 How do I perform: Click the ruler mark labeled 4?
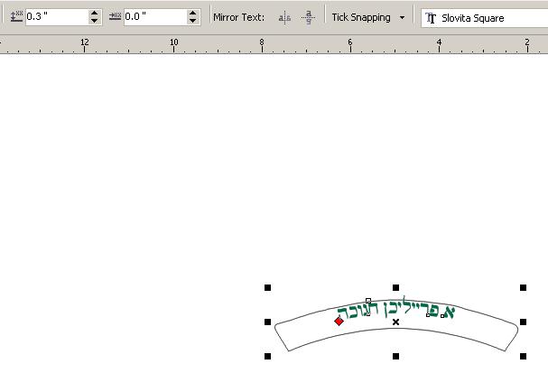[x=439, y=42]
